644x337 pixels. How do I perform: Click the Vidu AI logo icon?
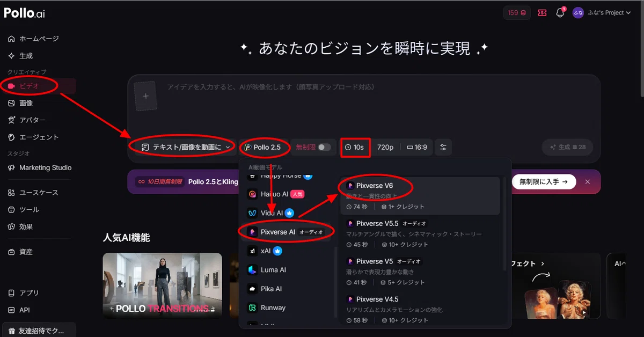pyautogui.click(x=252, y=213)
